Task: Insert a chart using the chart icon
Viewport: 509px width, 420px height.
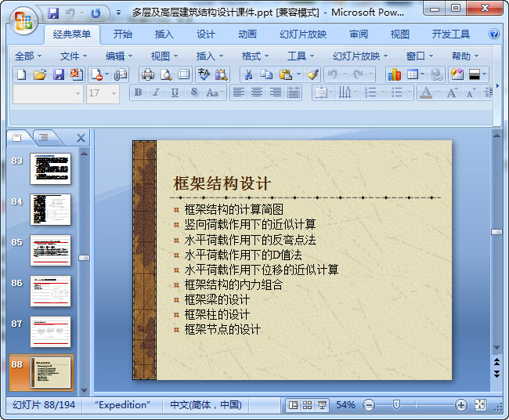Action: tap(394, 74)
